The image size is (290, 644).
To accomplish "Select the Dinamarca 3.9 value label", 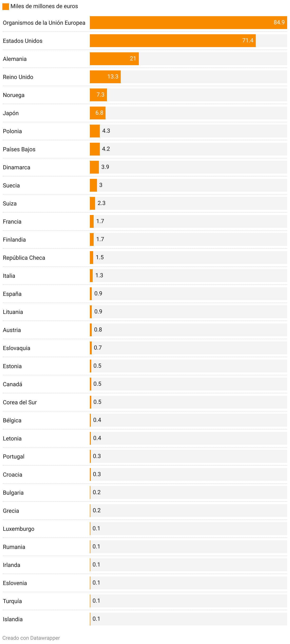I will point(105,167).
